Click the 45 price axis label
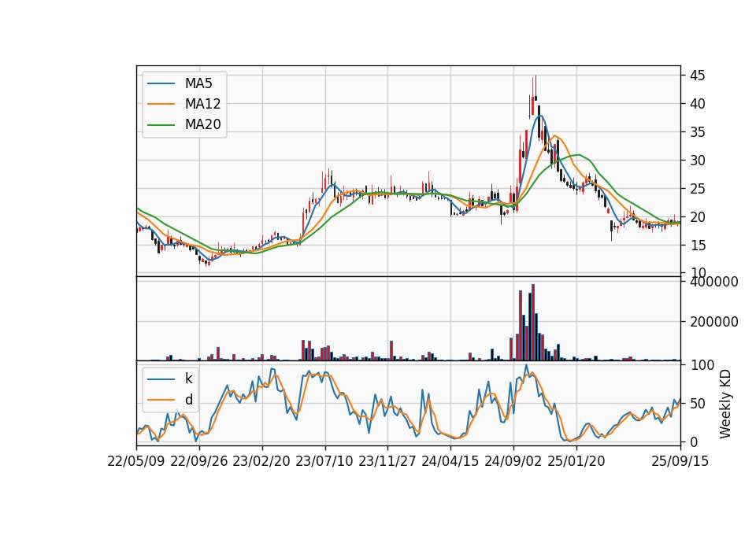756x543 pixels. (697, 76)
